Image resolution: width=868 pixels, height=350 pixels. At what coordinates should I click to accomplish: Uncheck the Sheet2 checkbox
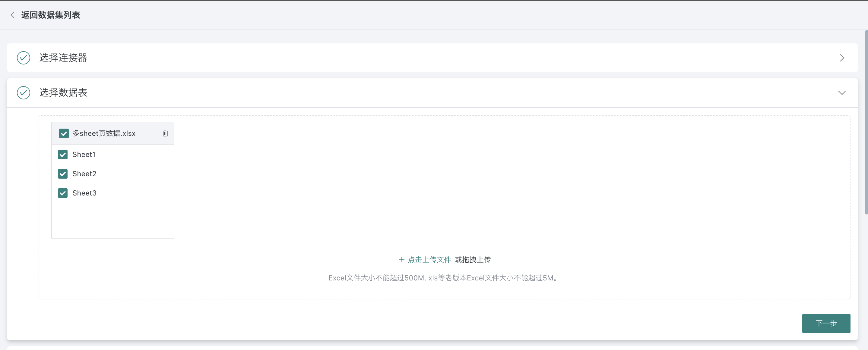tap(63, 174)
